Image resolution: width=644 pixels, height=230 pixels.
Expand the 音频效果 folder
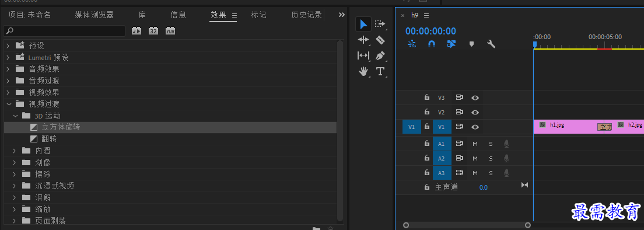tap(8, 68)
